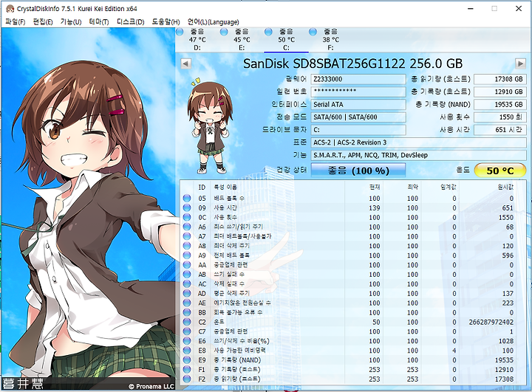Screen dimensions: 532x392
Task: Click the power-on hours value 651 시간
Action: pyautogui.click(x=499, y=130)
